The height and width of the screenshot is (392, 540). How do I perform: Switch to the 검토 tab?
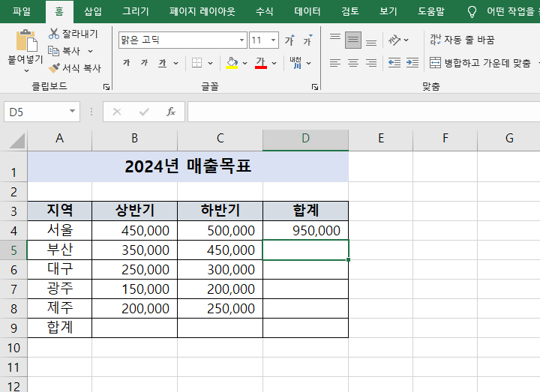click(350, 12)
